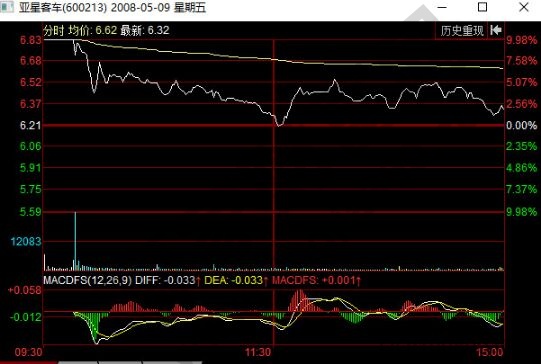Open the 历史重现 replay button

(x=462, y=31)
